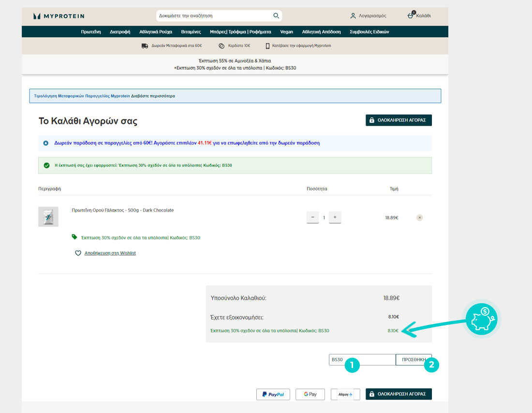The width and height of the screenshot is (532, 413).
Task: Click the top ΟΛΟΚΛΗΡΩΣΗ ΑΓΟΡΑΣ button
Action: (x=399, y=120)
